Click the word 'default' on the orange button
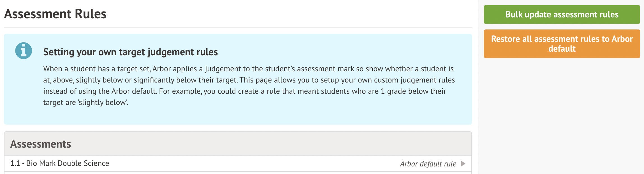The width and height of the screenshot is (644, 174). coord(562,49)
